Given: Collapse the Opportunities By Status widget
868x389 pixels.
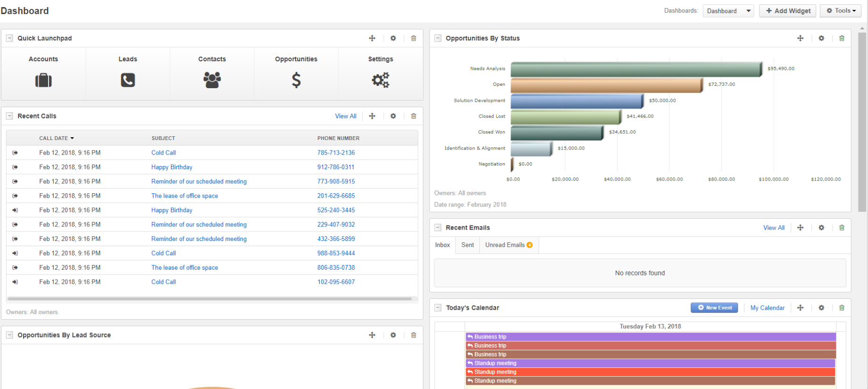Looking at the screenshot, I should pyautogui.click(x=438, y=38).
